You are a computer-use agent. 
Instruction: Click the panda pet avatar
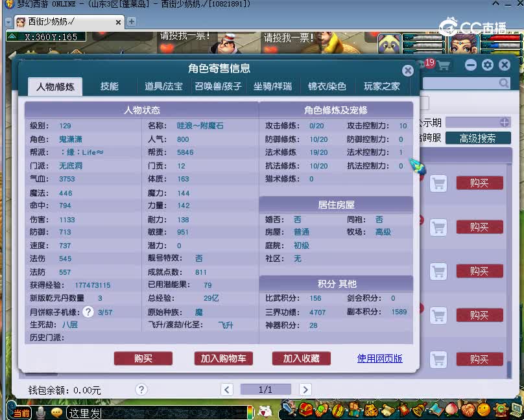[389, 43]
